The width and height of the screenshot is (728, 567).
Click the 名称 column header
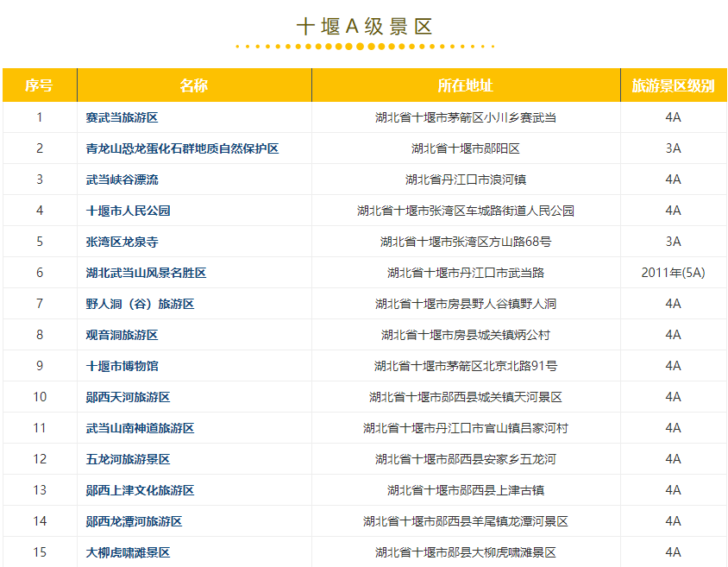coord(194,85)
